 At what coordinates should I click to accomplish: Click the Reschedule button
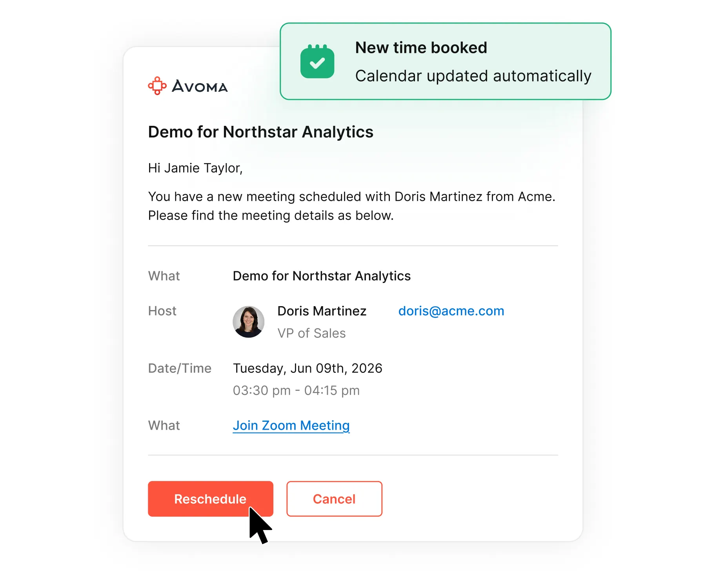(210, 499)
